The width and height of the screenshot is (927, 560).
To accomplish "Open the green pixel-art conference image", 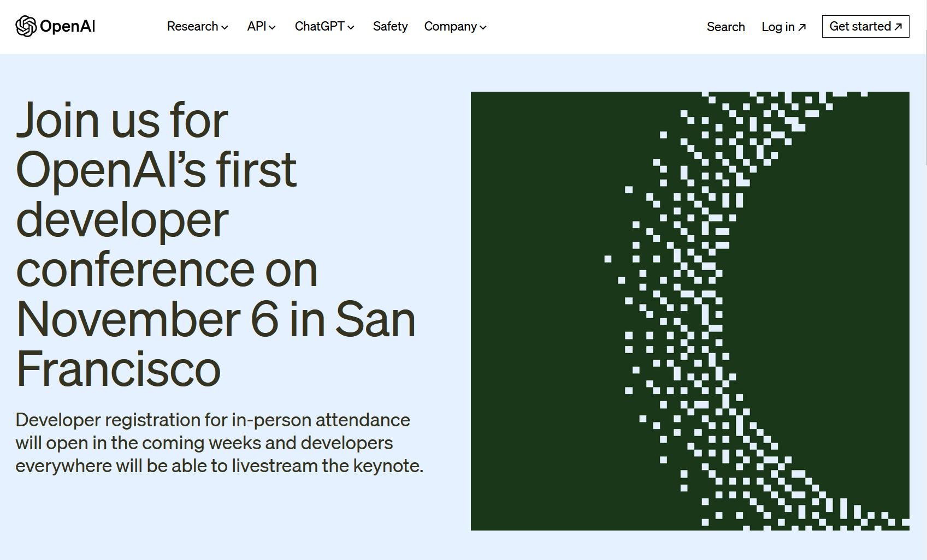I will 690,311.
